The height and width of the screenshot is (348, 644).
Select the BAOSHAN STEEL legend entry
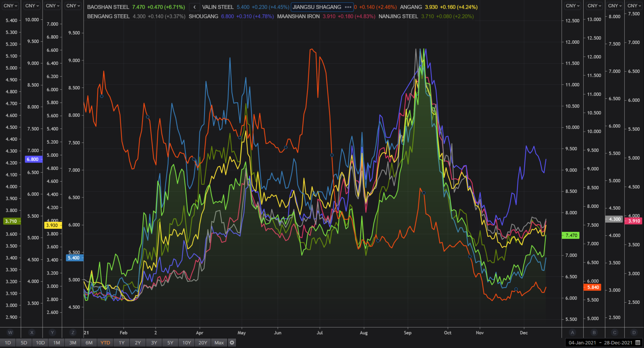point(108,7)
